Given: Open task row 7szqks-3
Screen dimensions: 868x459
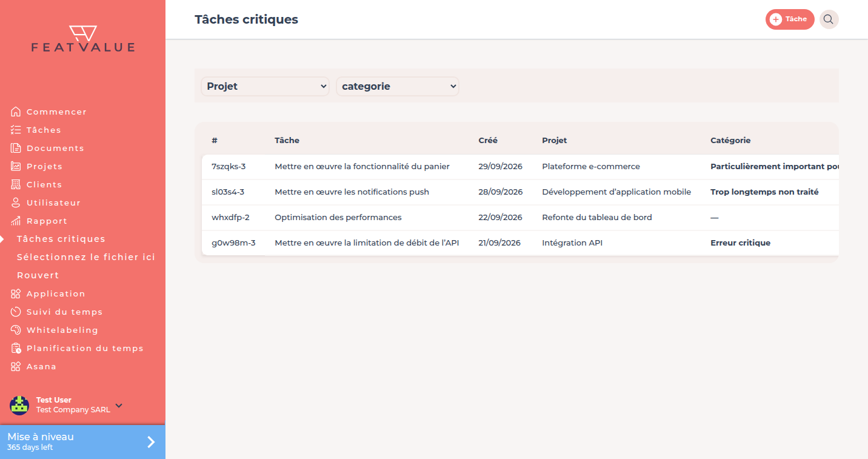Looking at the screenshot, I should [520, 166].
